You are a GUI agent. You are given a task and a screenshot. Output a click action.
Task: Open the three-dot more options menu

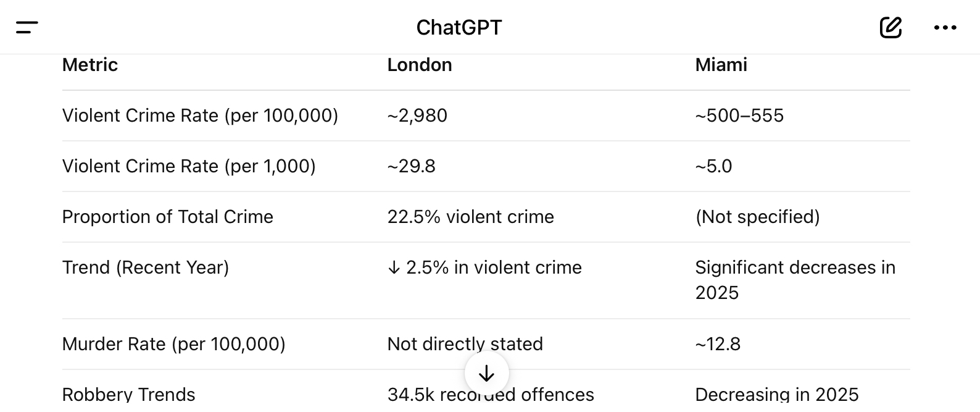(x=945, y=27)
